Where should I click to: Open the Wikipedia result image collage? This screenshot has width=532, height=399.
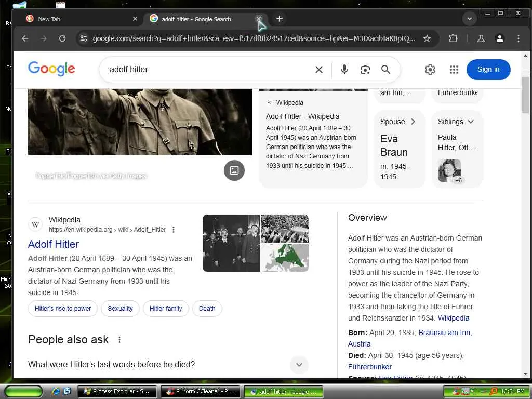click(256, 243)
